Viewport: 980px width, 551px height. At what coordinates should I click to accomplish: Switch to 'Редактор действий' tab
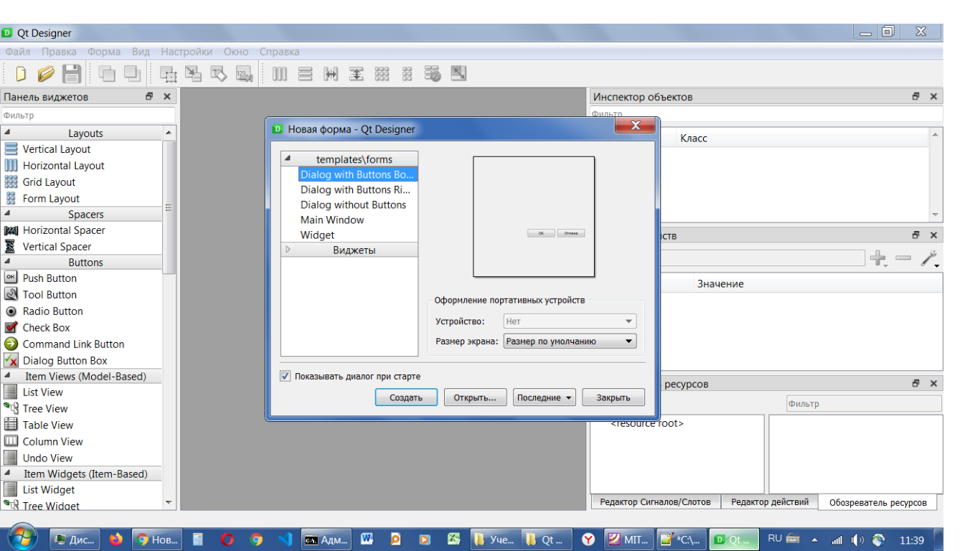[770, 502]
